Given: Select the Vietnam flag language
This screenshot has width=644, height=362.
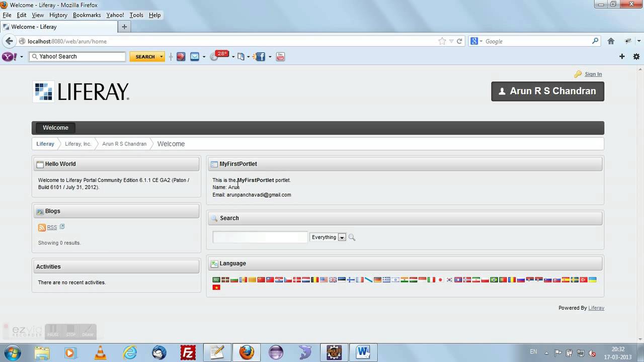Looking at the screenshot, I should tap(216, 287).
